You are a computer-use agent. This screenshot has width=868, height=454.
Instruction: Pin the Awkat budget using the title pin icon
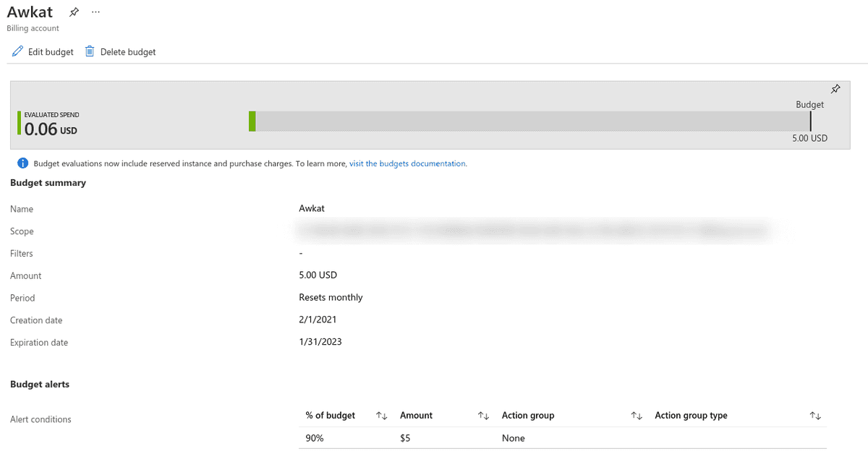click(74, 12)
